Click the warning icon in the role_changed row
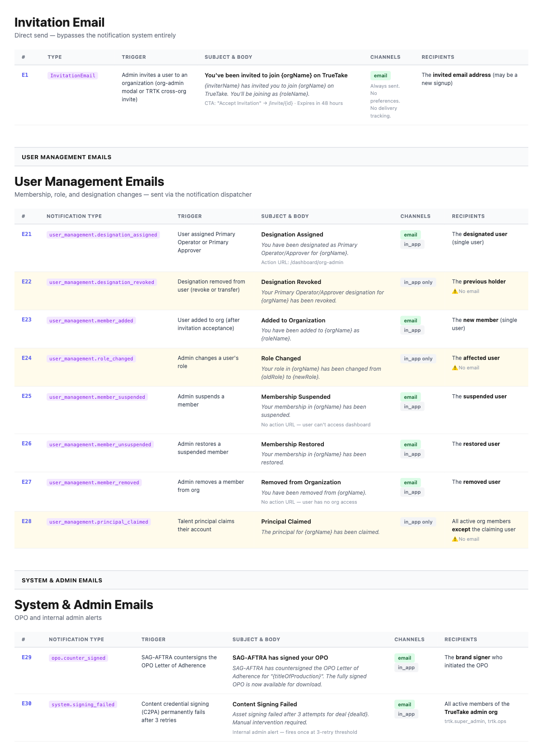This screenshot has width=536, height=756. point(455,368)
